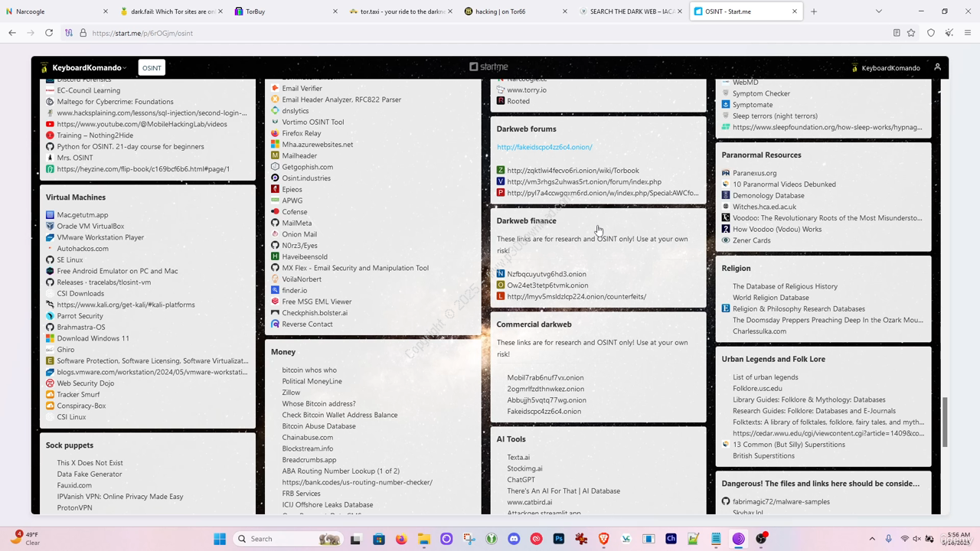This screenshot has height=551, width=980.
Task: Switch to the tor.taxi tab
Action: (402, 11)
